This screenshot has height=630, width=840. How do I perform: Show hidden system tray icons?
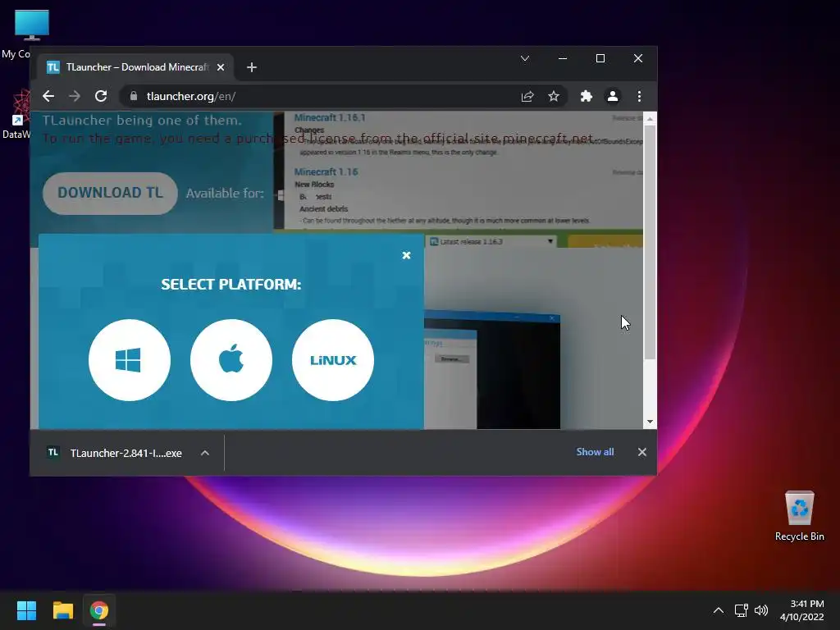[719, 610]
